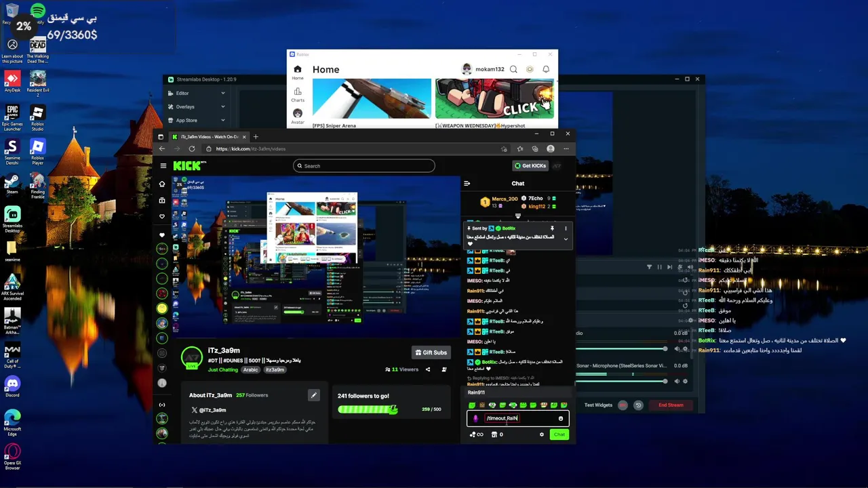This screenshot has width=868, height=488.
Task: Click the followers goal progress bar
Action: [368, 409]
